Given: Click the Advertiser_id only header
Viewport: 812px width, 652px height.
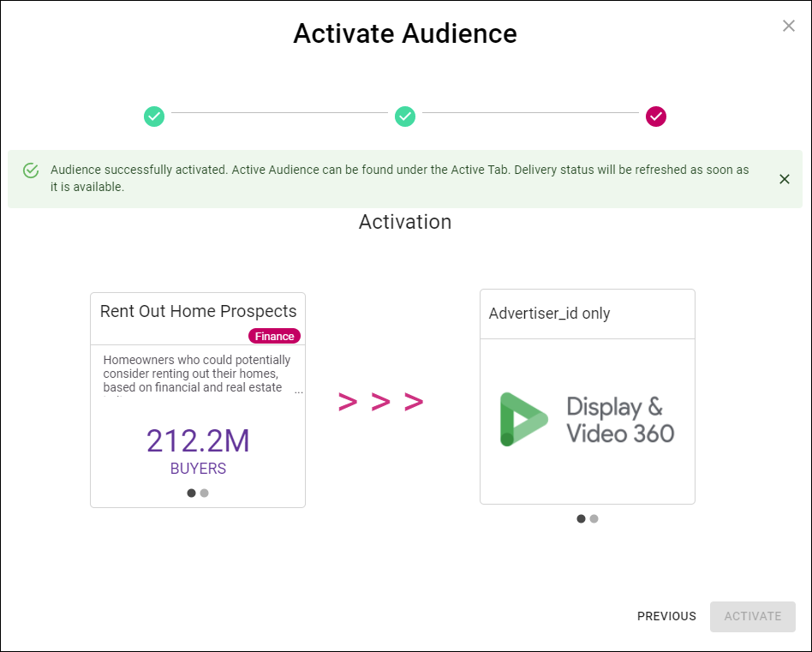Looking at the screenshot, I should click(549, 314).
